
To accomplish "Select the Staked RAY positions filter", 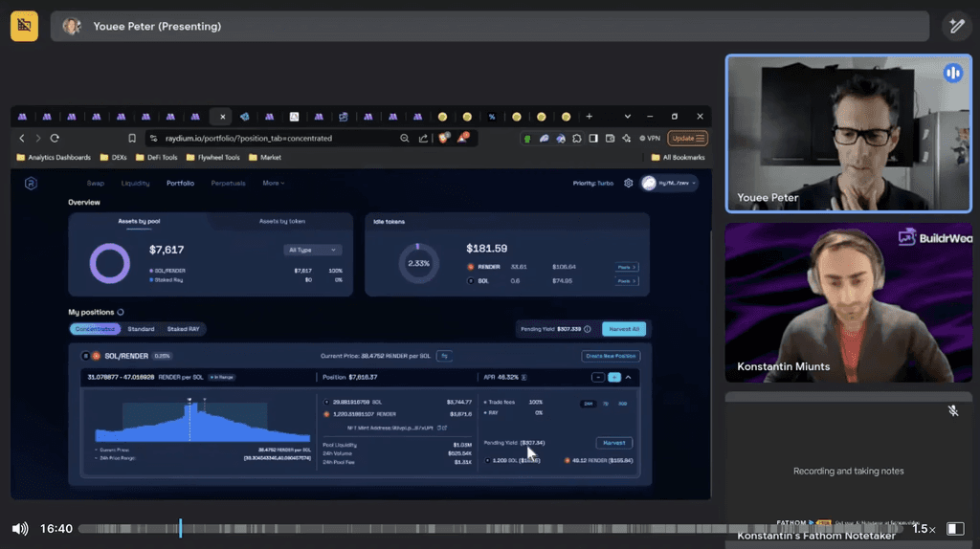I will [183, 328].
